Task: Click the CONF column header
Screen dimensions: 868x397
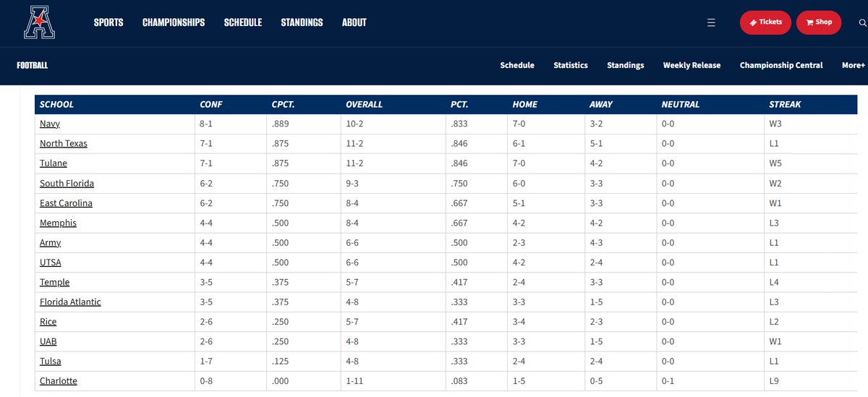Action: click(x=210, y=104)
